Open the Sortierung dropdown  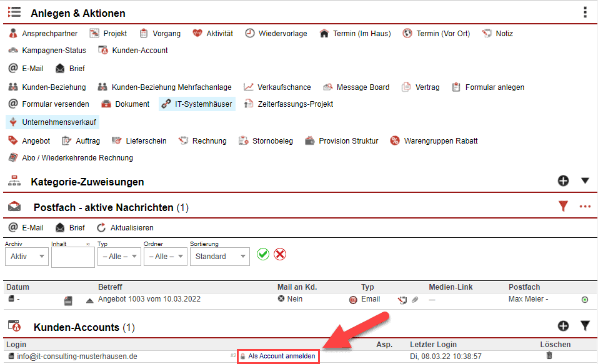point(219,257)
